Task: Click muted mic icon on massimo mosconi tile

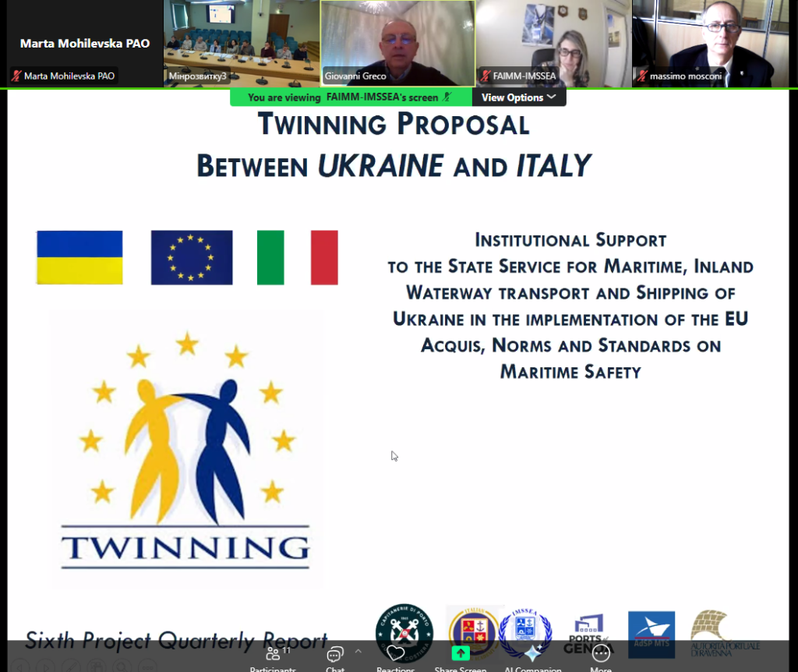Action: (642, 76)
